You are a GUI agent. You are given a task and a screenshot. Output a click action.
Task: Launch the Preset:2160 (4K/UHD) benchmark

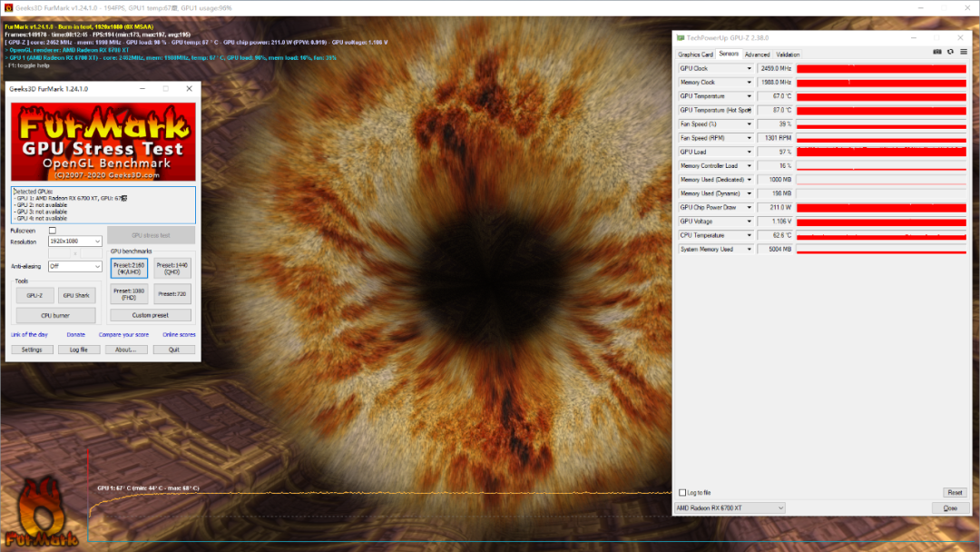130,268
